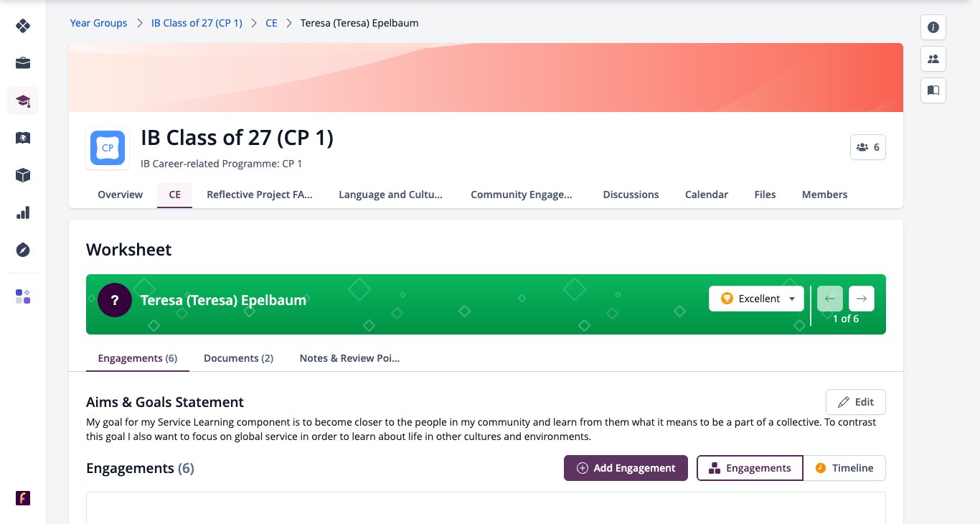The height and width of the screenshot is (524, 980).
Task: Open the bar chart analytics icon
Action: (x=23, y=212)
